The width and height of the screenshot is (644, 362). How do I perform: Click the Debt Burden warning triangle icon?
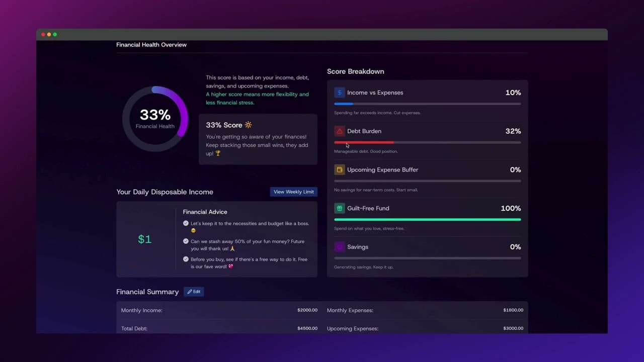tap(340, 131)
